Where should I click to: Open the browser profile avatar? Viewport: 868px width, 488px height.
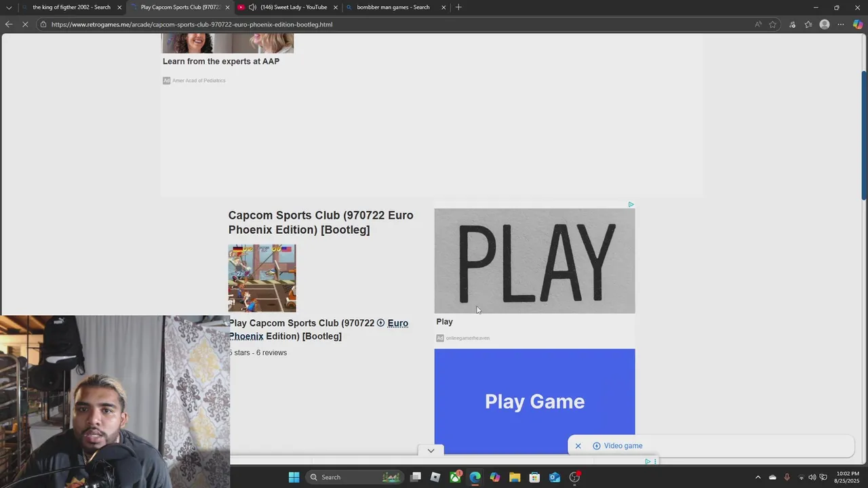tap(825, 24)
